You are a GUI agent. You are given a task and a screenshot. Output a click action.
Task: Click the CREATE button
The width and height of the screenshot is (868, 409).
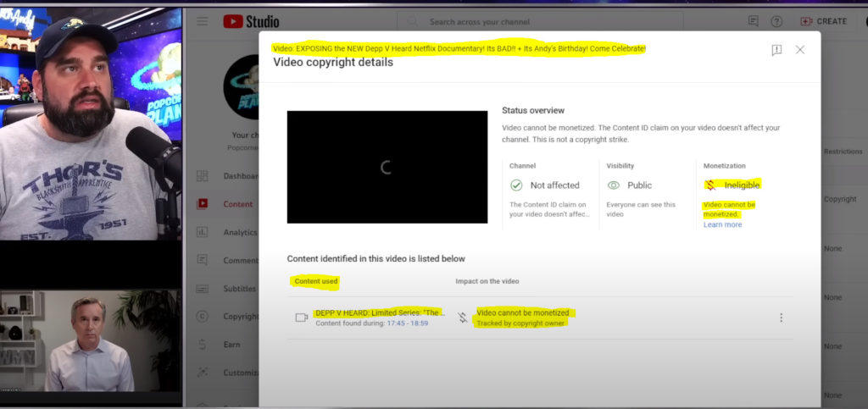pyautogui.click(x=824, y=21)
